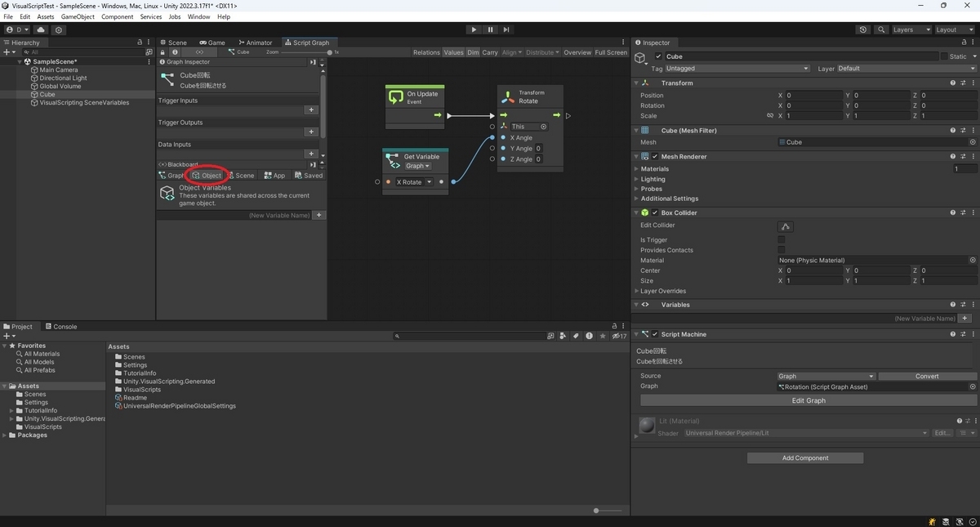Add a Data Input with plus button

tap(310, 154)
